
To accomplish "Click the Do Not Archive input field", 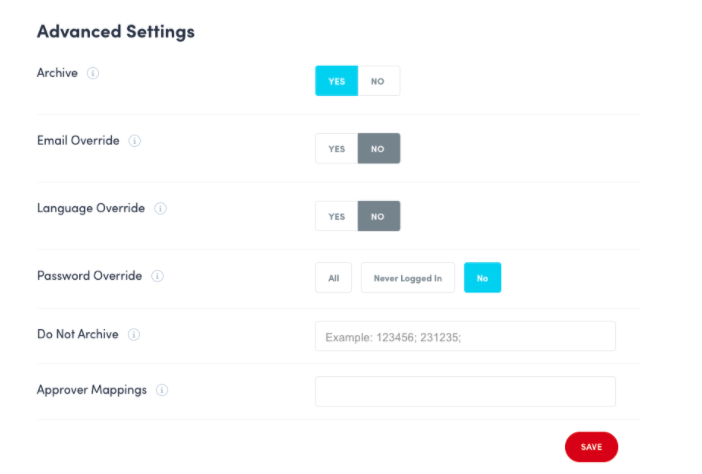I will point(465,337).
